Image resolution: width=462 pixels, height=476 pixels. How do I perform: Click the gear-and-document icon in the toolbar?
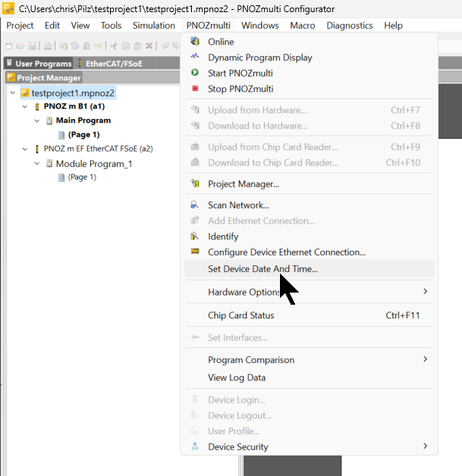(63, 45)
